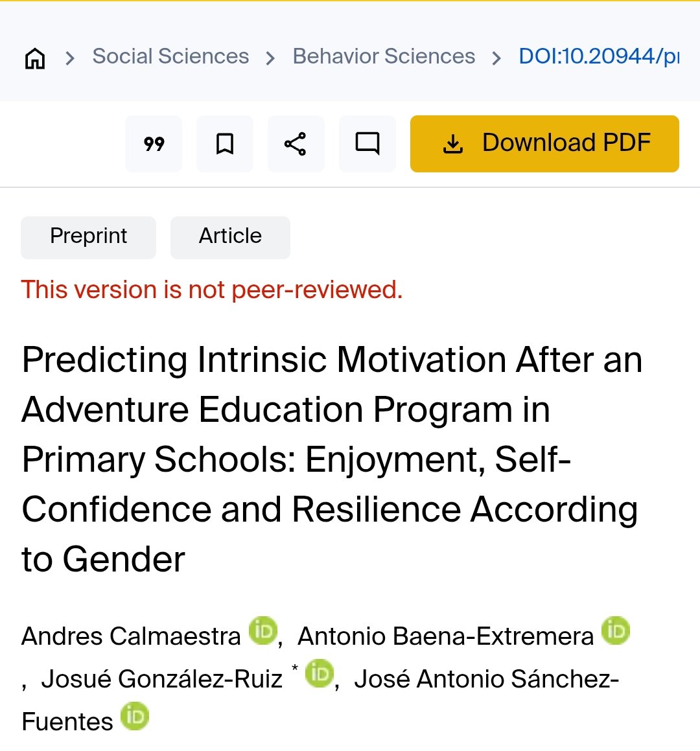The width and height of the screenshot is (700, 751).
Task: Open Antonio Baena-Extremera's ORCID badge
Action: click(x=616, y=630)
